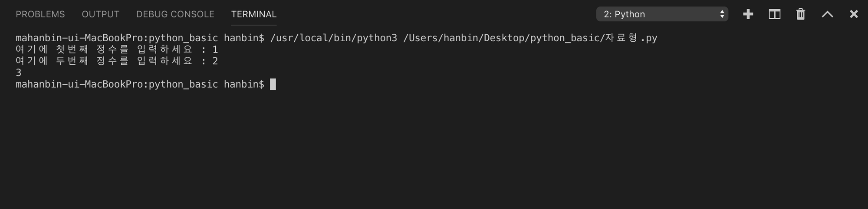Maximize panel with the up chevron
The width and height of the screenshot is (868, 209).
click(827, 14)
